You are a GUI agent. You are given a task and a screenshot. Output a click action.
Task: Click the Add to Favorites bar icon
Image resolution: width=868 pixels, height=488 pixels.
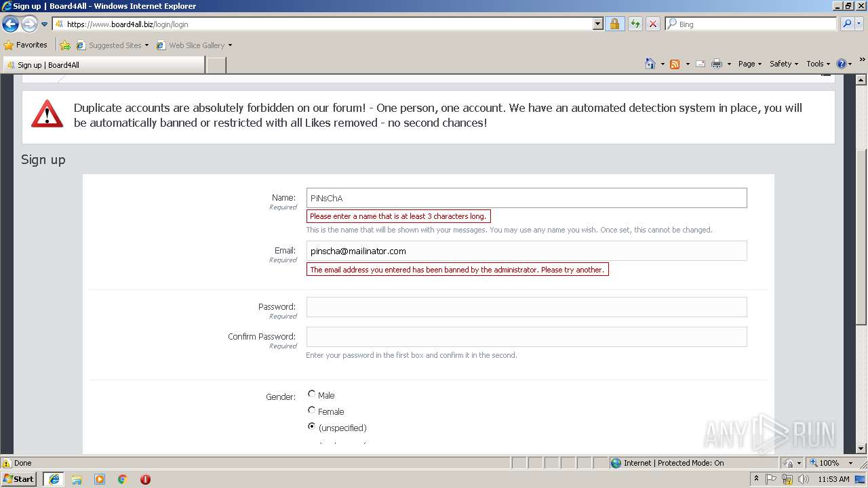pos(65,45)
